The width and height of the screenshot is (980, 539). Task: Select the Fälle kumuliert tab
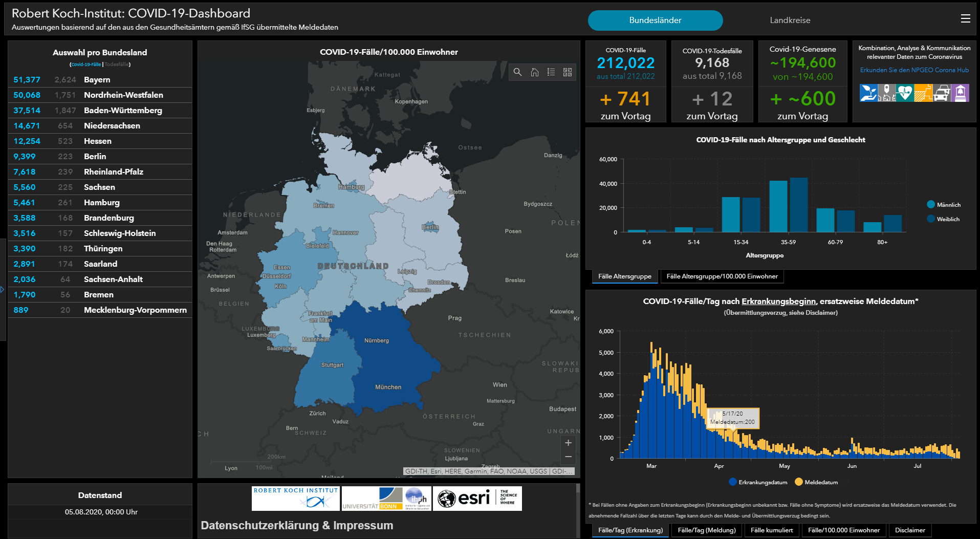[x=771, y=530]
